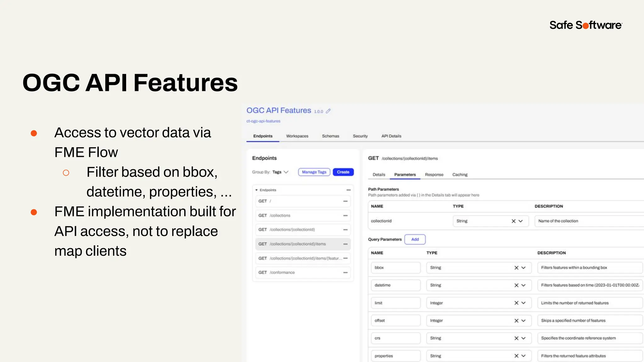Switch to the Workspaces tab
The image size is (644, 362).
(297, 136)
